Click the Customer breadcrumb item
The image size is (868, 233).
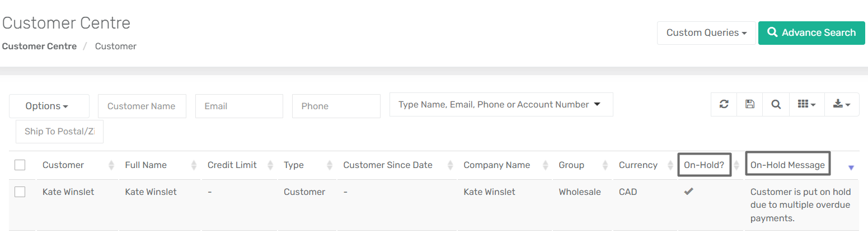coord(116,46)
